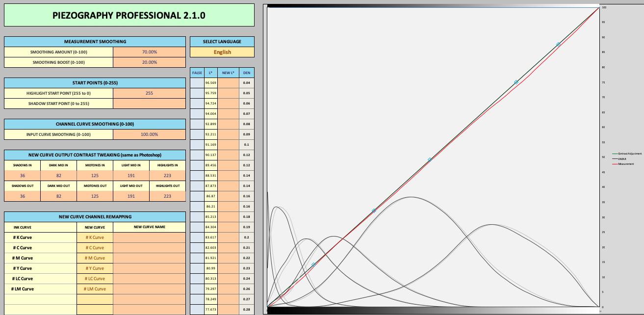644x315 pixels.
Task: Select the Contrast Adjustment legend entry
Action: coord(626,154)
